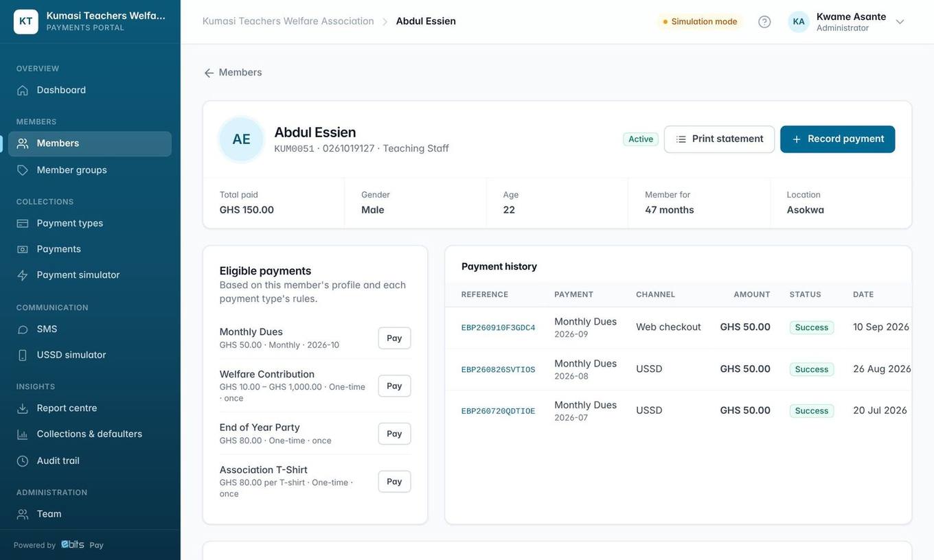Click the Collections & defaulters chart icon
The height and width of the screenshot is (560, 934).
[x=23, y=434]
